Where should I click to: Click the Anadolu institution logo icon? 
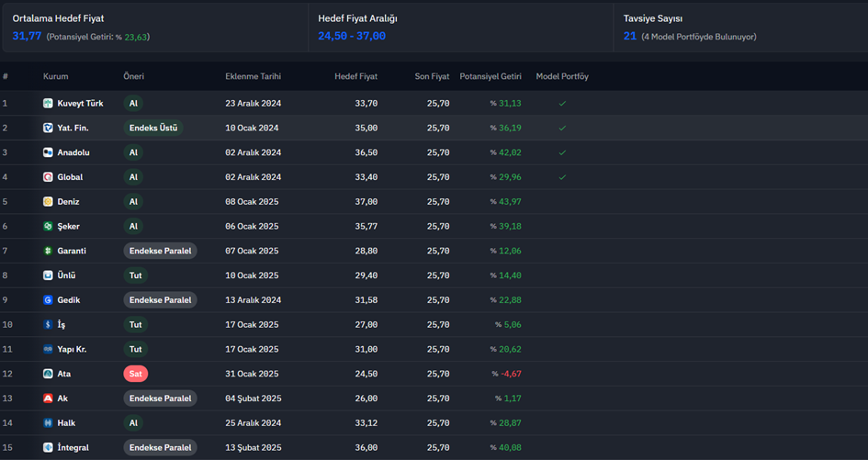48,152
